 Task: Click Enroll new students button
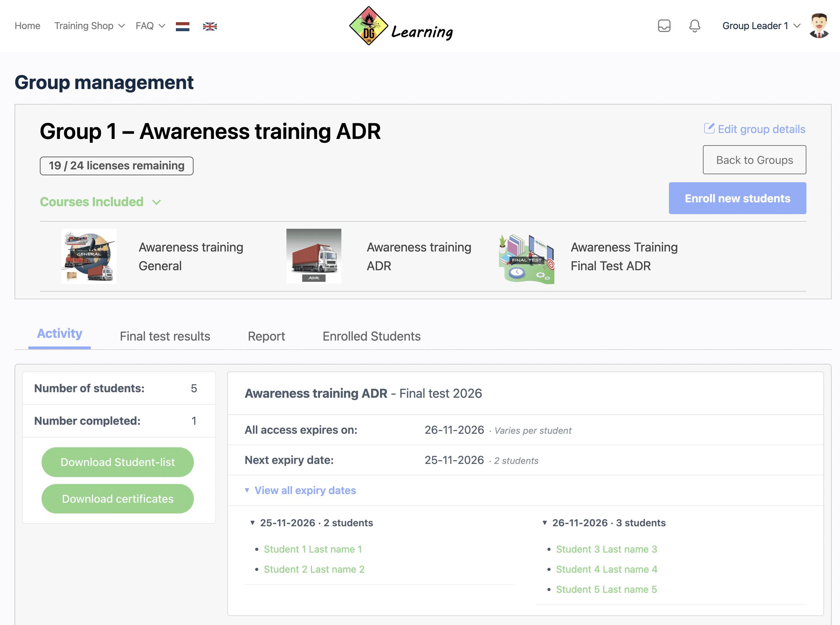tap(737, 198)
